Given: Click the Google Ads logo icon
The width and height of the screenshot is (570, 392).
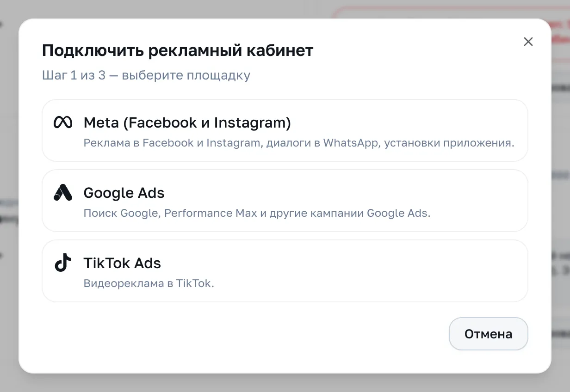Looking at the screenshot, I should point(63,193).
